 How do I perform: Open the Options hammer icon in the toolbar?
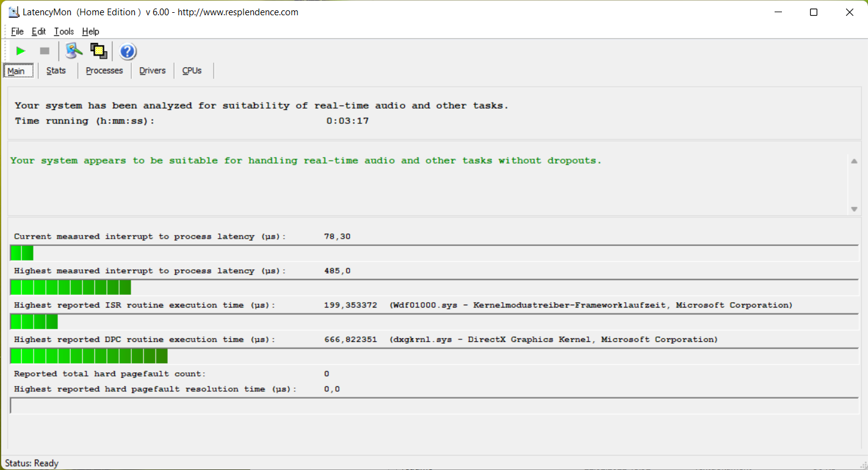point(74,51)
